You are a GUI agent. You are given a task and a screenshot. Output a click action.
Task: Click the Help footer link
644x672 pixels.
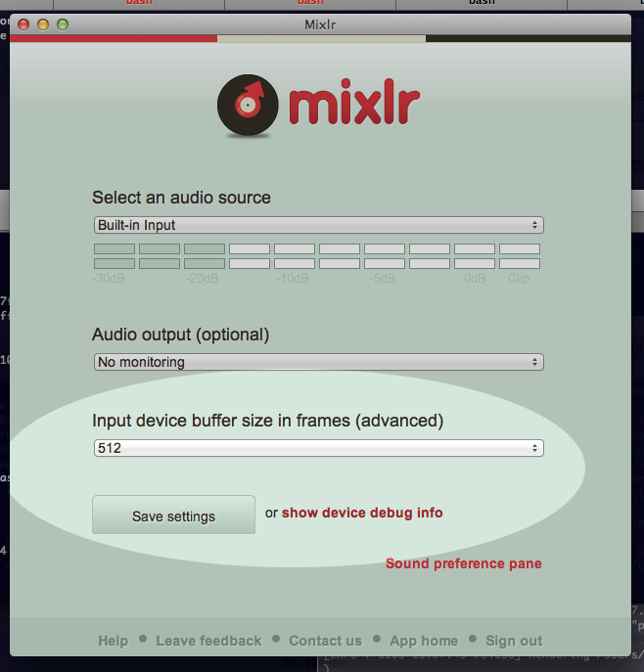pyautogui.click(x=114, y=641)
